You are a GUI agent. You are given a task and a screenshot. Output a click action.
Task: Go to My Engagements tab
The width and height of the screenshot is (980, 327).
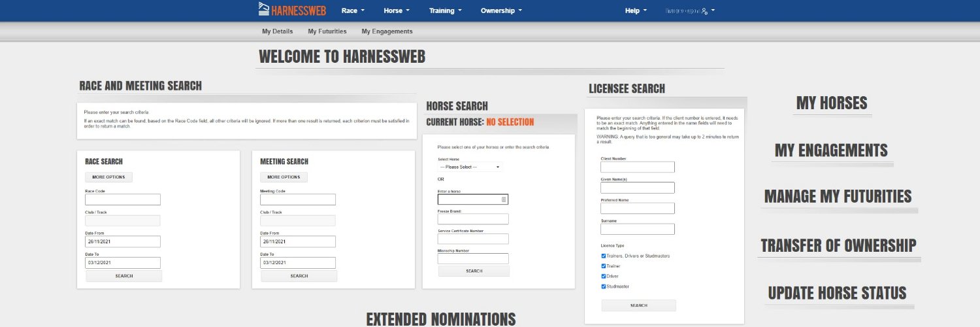387,31
